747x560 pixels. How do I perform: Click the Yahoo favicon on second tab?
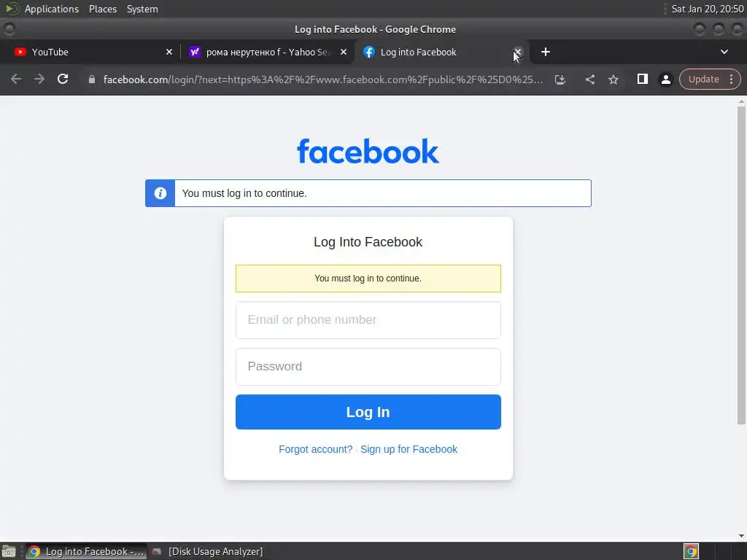click(194, 52)
